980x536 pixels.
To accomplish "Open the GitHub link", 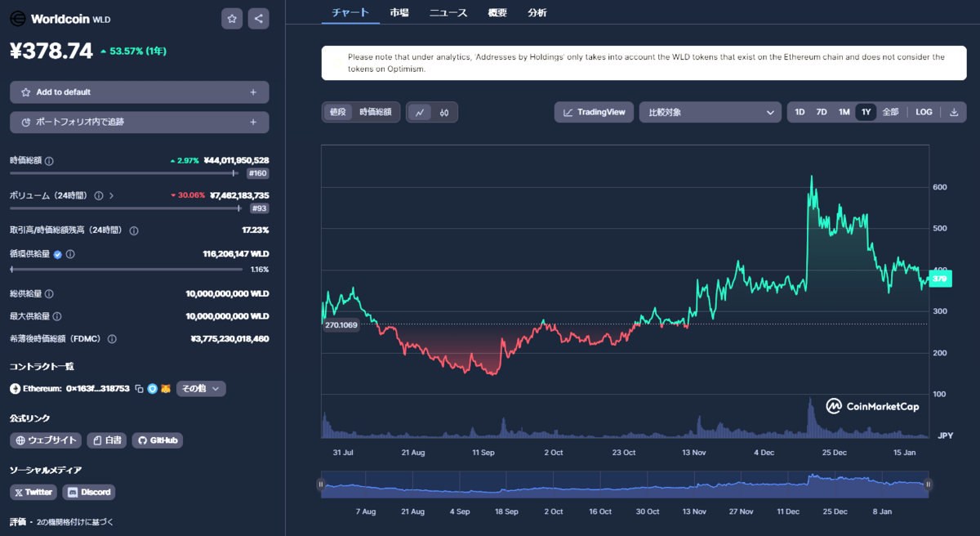I will (x=158, y=440).
